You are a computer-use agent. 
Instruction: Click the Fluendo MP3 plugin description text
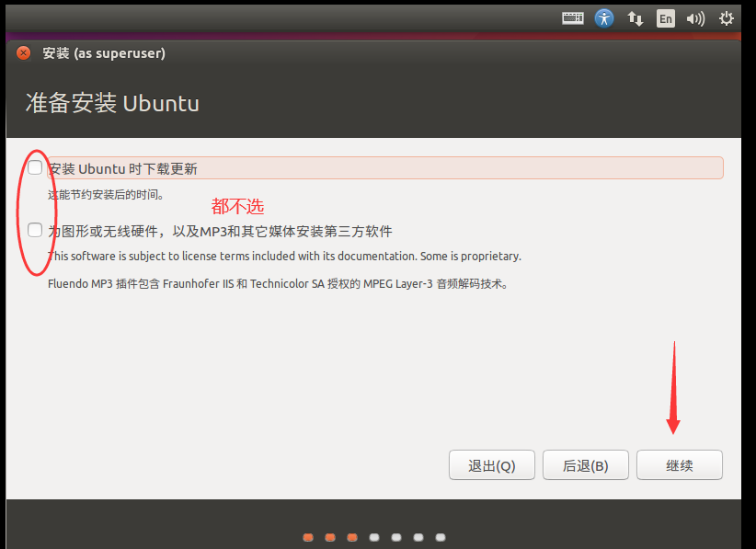pyautogui.click(x=278, y=284)
